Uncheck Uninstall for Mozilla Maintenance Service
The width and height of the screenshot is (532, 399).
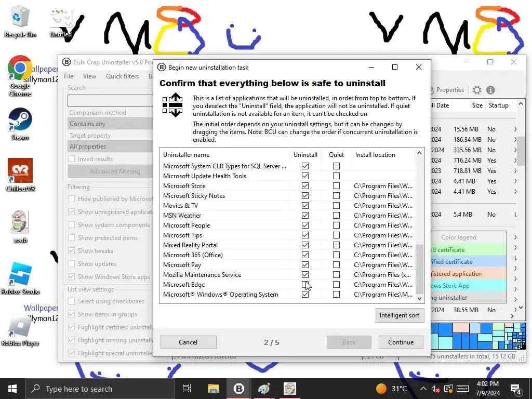pos(305,274)
